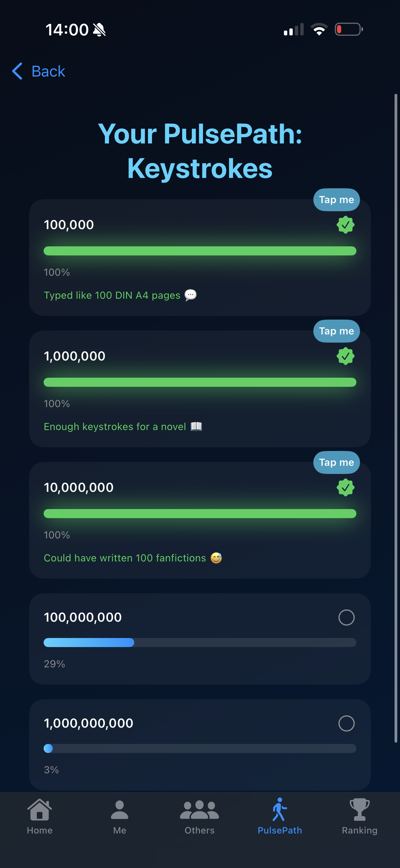This screenshot has width=400, height=868.
Task: Open the Others group icon
Action: (x=199, y=810)
